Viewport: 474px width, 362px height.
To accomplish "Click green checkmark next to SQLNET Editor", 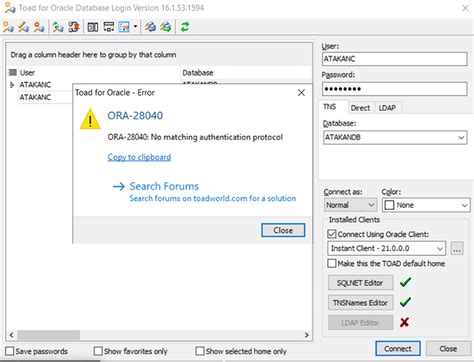I will [405, 282].
